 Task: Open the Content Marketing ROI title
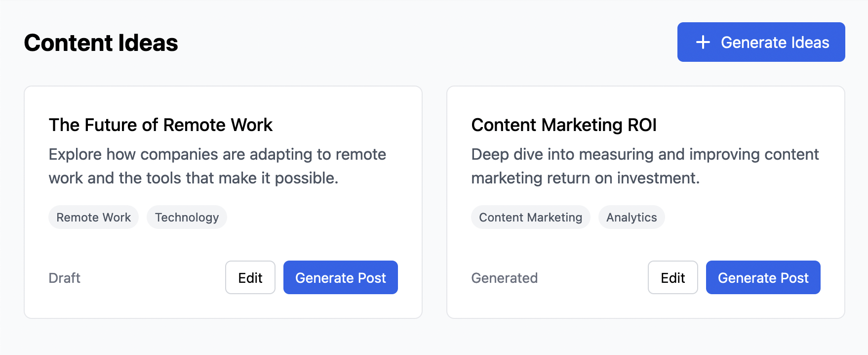564,125
